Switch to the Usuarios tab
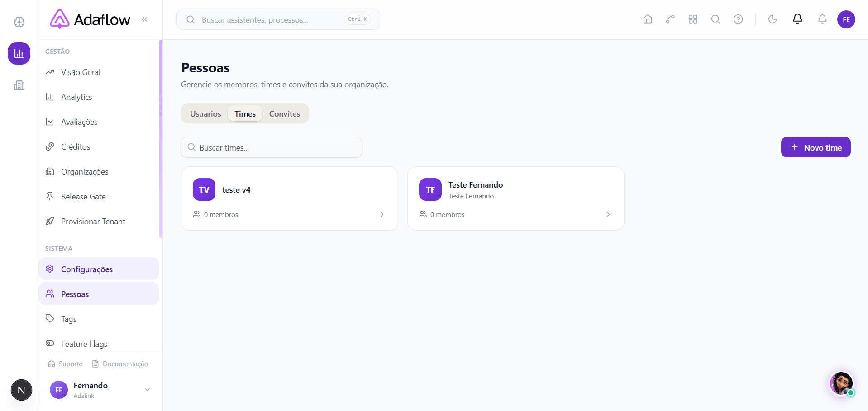Image resolution: width=868 pixels, height=411 pixels. click(205, 114)
